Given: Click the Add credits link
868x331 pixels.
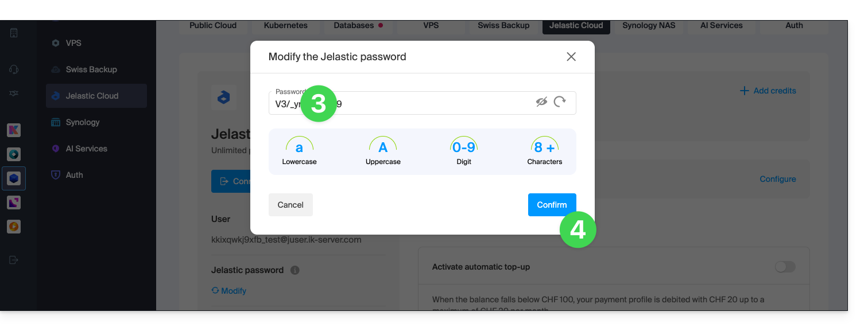Looking at the screenshot, I should tap(768, 91).
